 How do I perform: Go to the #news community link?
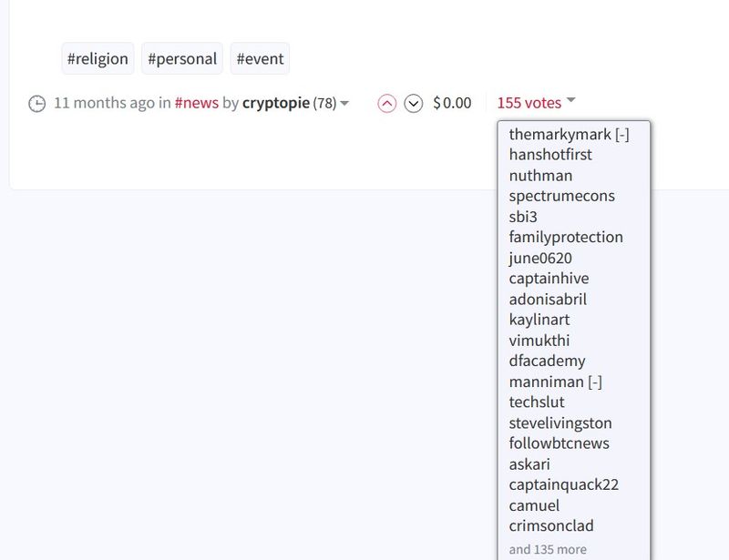pos(197,103)
